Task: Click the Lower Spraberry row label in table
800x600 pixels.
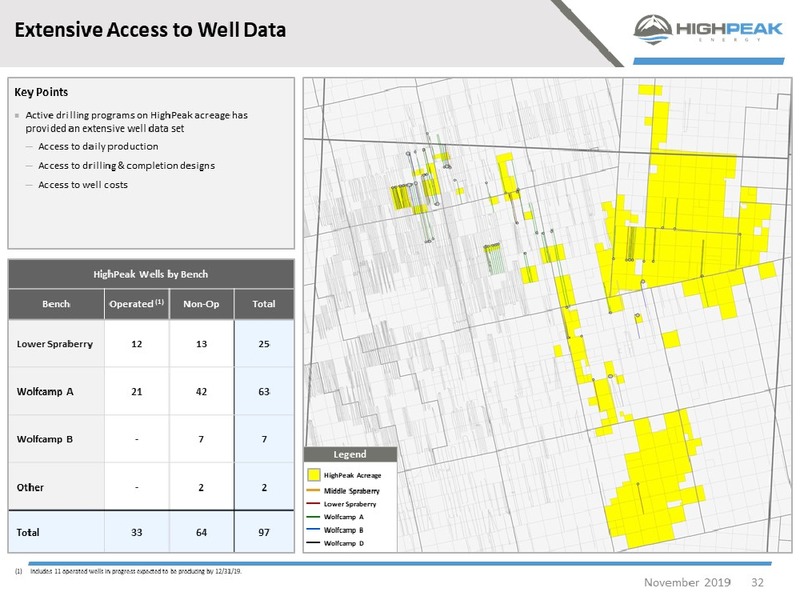Action: [55, 344]
